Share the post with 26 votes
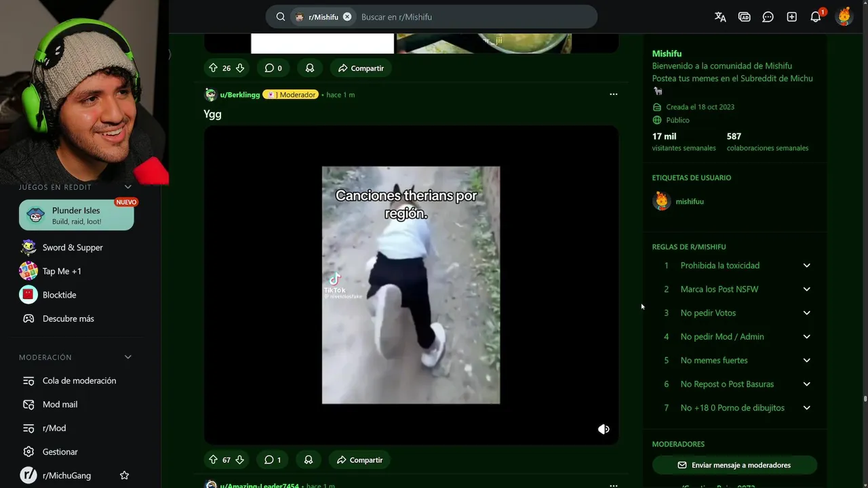Image resolution: width=868 pixels, height=488 pixels. [361, 68]
